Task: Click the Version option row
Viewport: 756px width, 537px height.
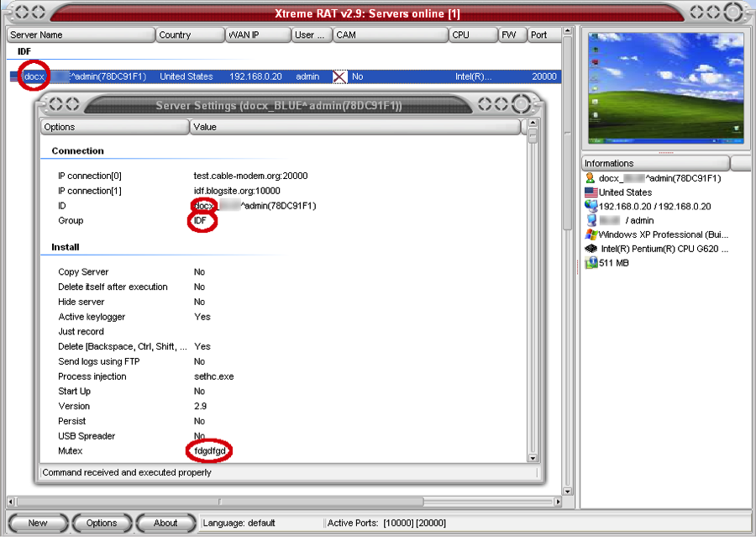Action: pyautogui.click(x=285, y=406)
